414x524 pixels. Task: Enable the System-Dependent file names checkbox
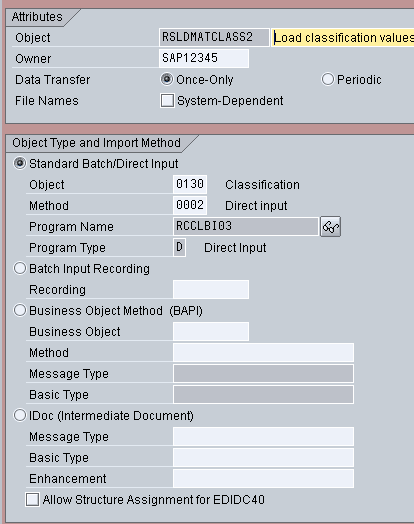[167, 100]
